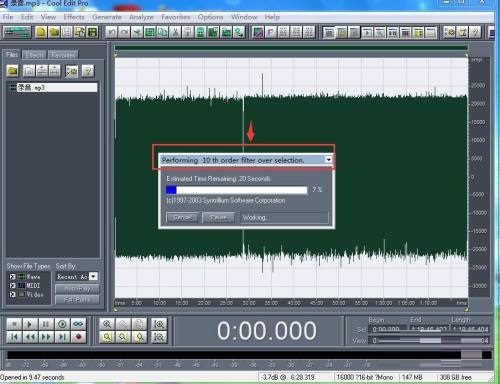Image resolution: width=500 pixels, height=384 pixels.
Task: Click the help icon in Files panel
Action: (x=88, y=71)
